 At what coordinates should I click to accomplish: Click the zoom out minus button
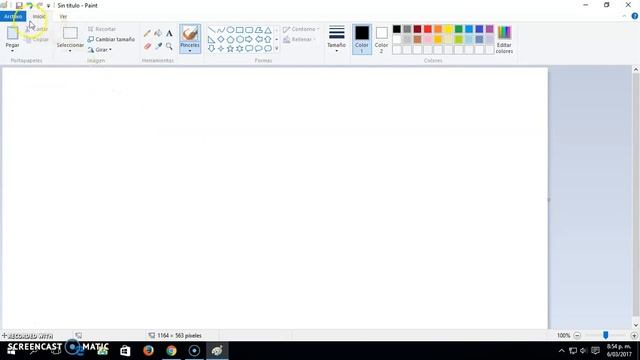pyautogui.click(x=577, y=336)
